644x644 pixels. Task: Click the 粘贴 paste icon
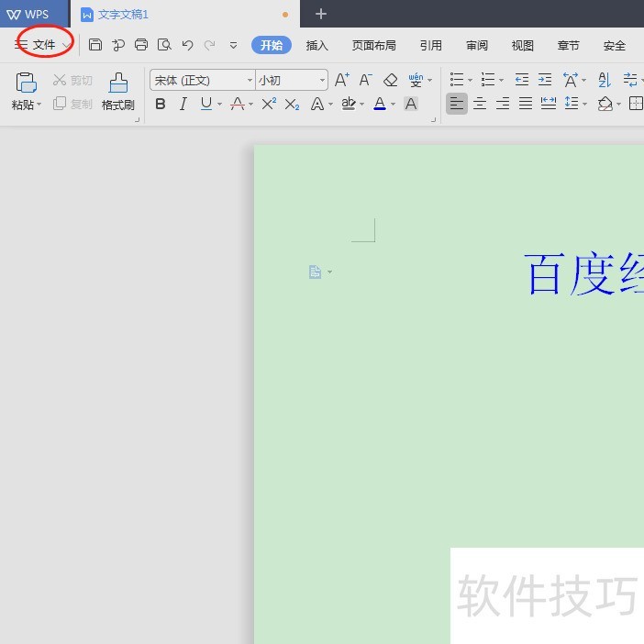[26, 83]
